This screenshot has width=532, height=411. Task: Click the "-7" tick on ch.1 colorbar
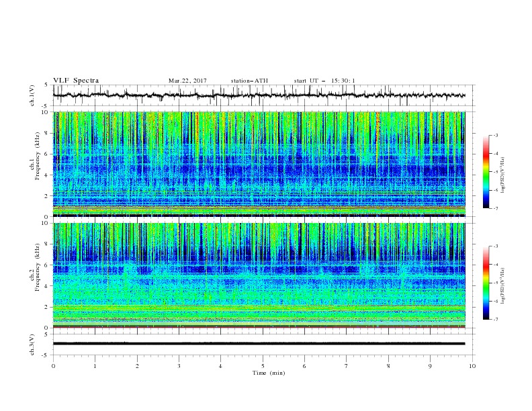496,208
